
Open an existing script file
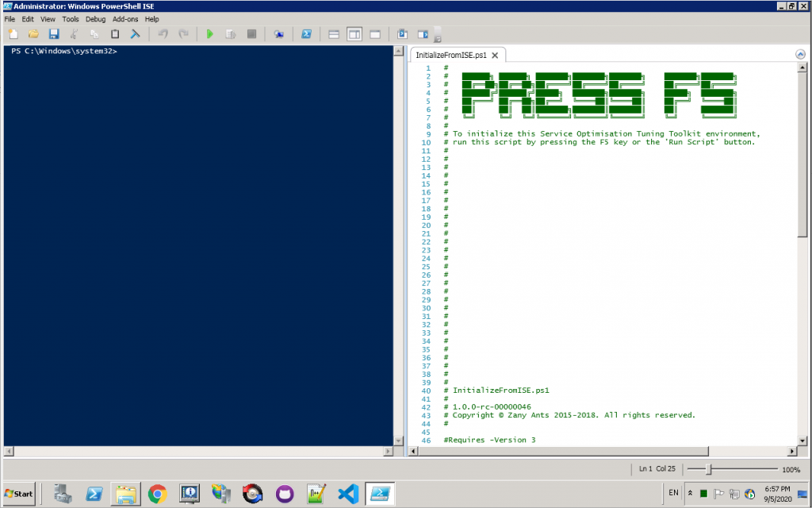pyautogui.click(x=33, y=34)
